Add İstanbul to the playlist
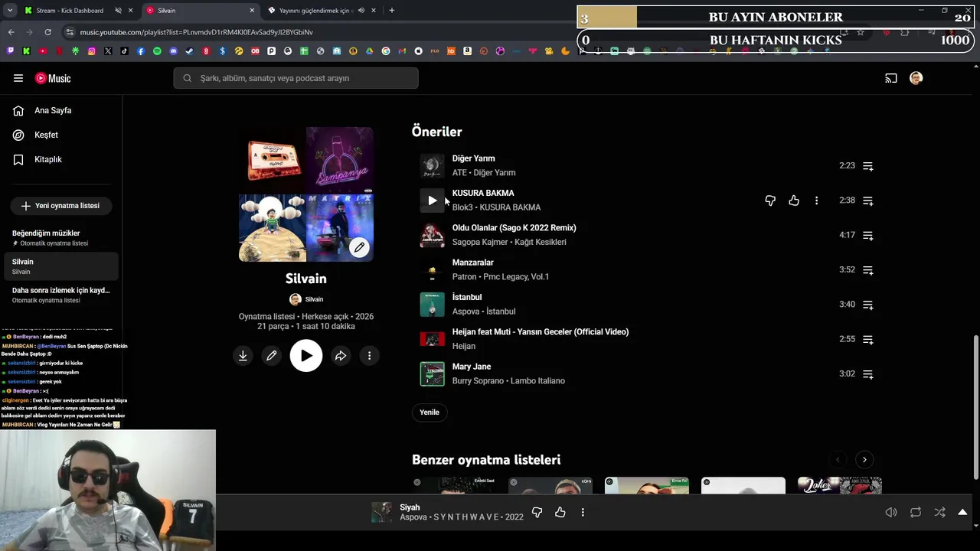Image resolution: width=980 pixels, height=551 pixels. click(868, 305)
